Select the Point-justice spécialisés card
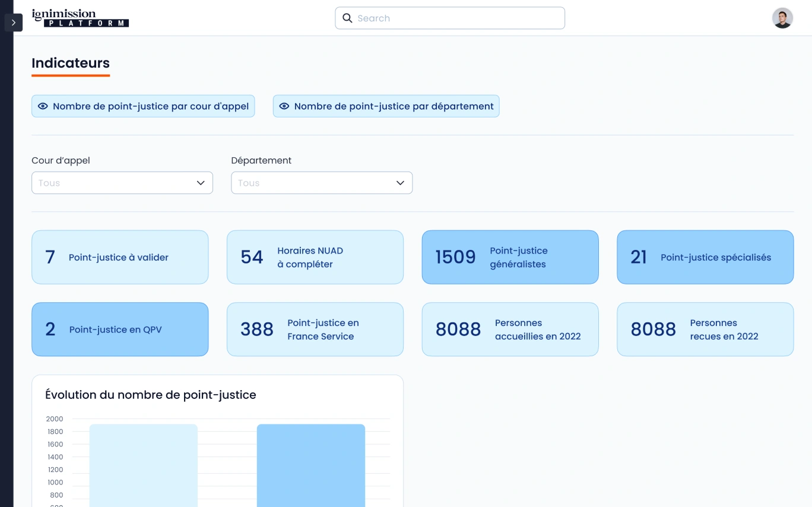812x507 pixels. pos(705,257)
